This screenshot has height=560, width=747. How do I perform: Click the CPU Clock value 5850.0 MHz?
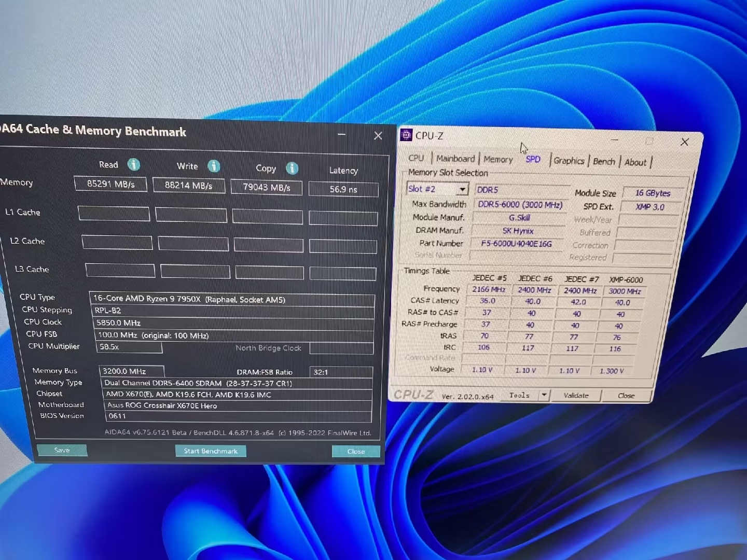tap(234, 323)
